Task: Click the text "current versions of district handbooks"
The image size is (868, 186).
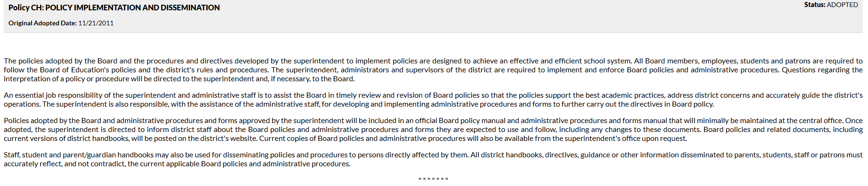Action: [x=66, y=139]
